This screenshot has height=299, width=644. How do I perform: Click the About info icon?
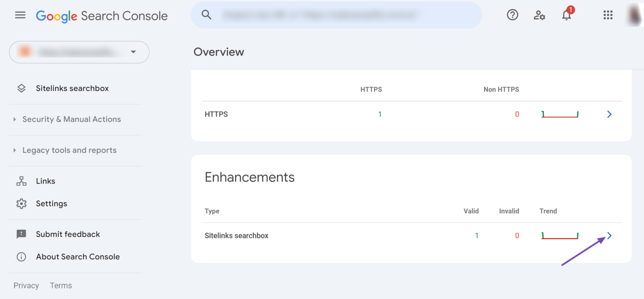(21, 257)
